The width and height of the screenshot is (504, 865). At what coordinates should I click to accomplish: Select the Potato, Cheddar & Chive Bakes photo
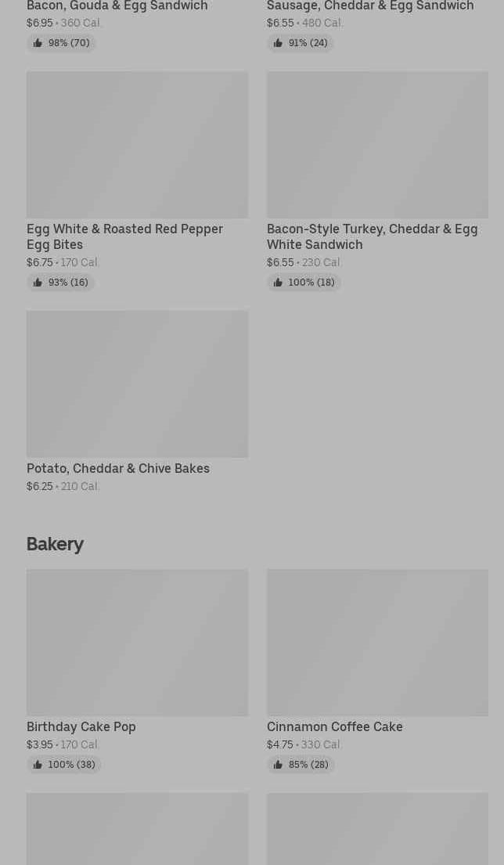click(x=137, y=384)
